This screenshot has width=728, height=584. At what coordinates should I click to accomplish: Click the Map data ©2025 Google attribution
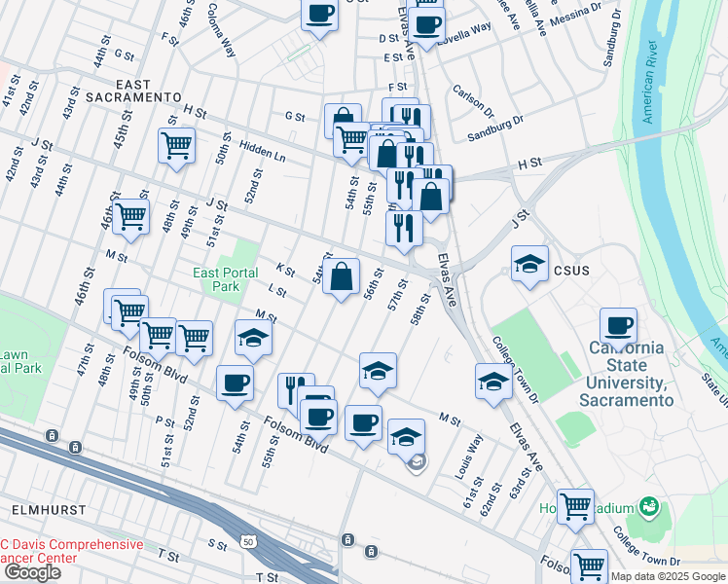click(x=668, y=576)
